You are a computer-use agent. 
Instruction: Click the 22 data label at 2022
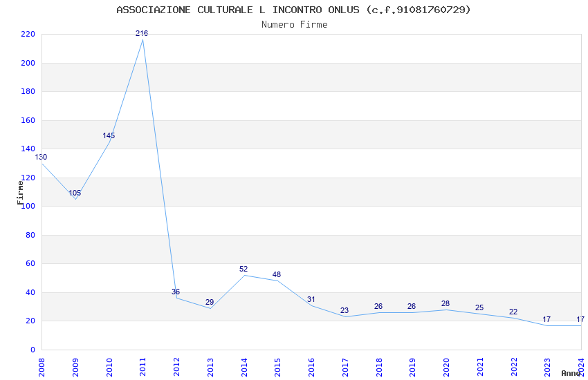(513, 312)
